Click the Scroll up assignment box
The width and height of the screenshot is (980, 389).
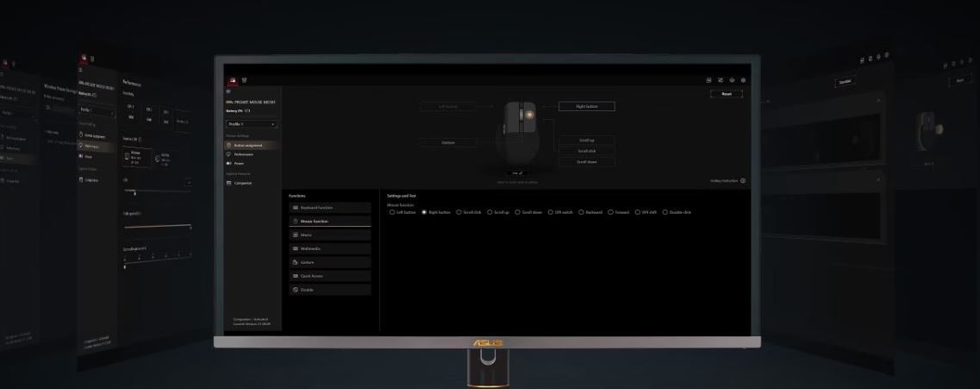pos(586,140)
